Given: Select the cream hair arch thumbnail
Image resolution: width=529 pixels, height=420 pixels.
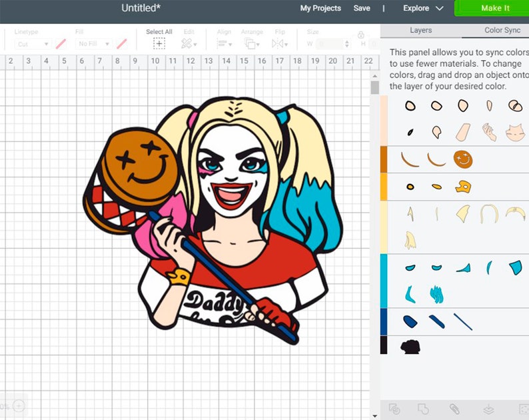Looking at the screenshot, I should 489,214.
